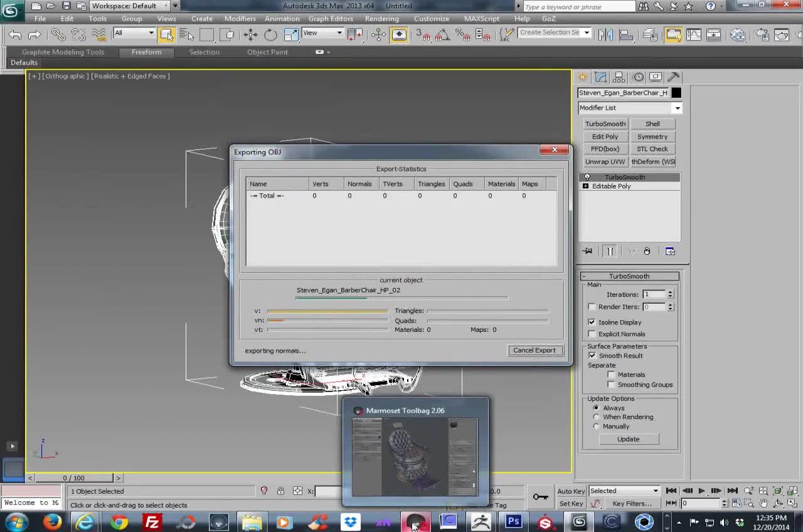Open the Motion command panel tab
This screenshot has height=532, width=803.
(x=638, y=77)
